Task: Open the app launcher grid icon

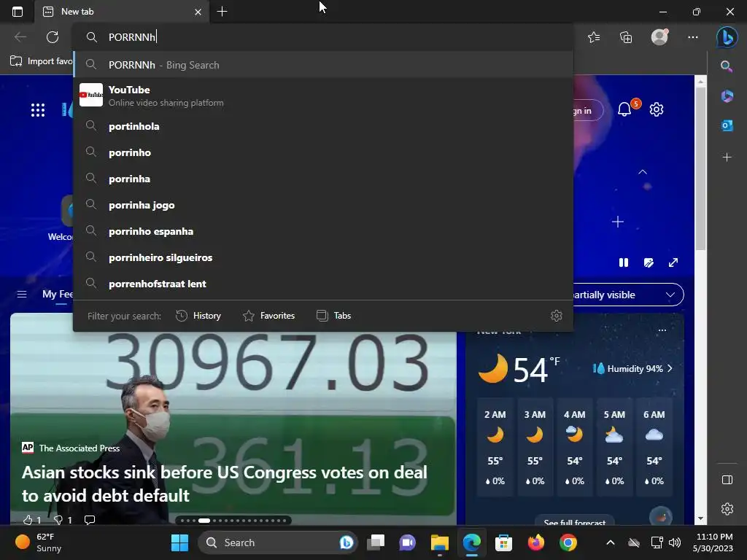Action: tap(38, 110)
